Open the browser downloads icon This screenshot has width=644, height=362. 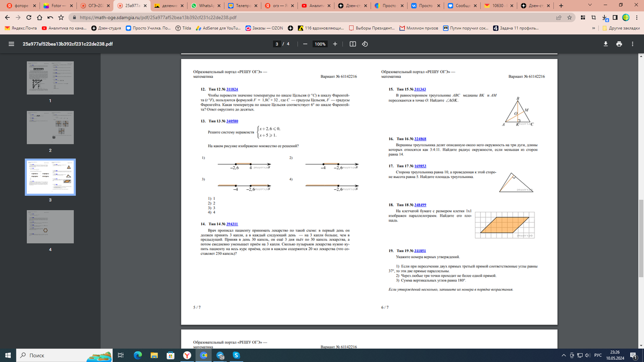click(604, 17)
